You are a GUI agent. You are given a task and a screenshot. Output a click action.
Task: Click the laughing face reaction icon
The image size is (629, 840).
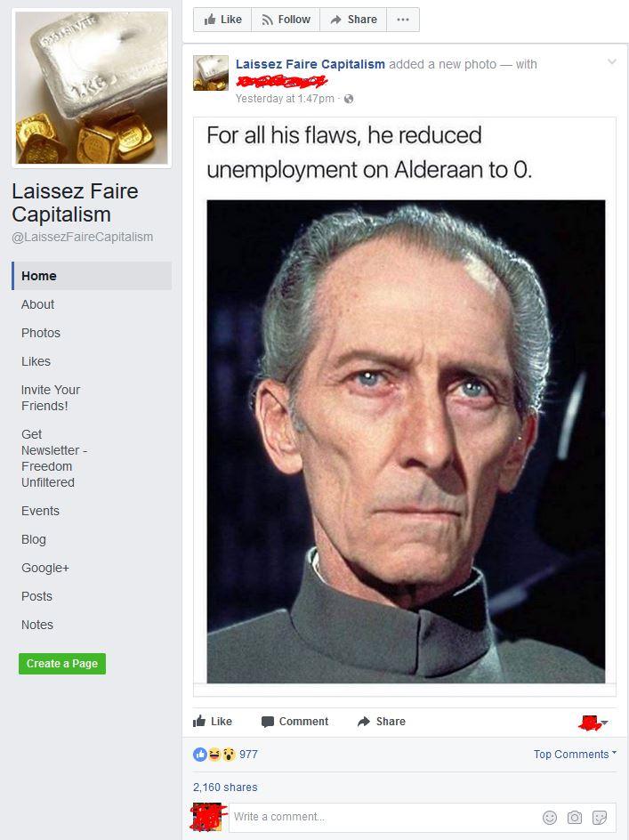click(214, 755)
